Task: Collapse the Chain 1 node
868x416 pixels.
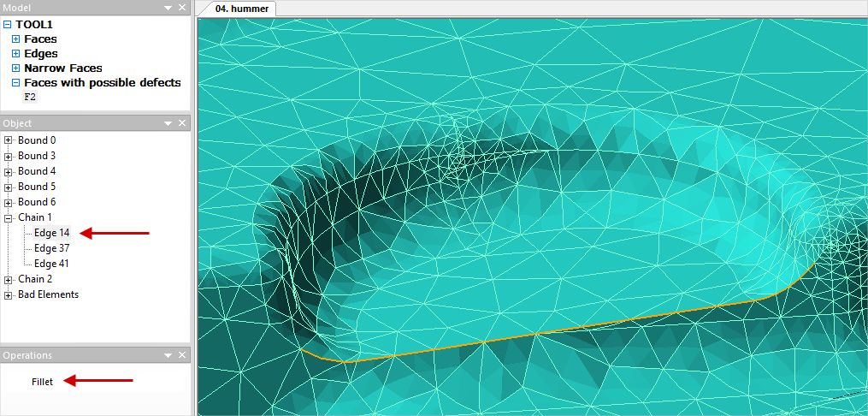Action: [9, 217]
